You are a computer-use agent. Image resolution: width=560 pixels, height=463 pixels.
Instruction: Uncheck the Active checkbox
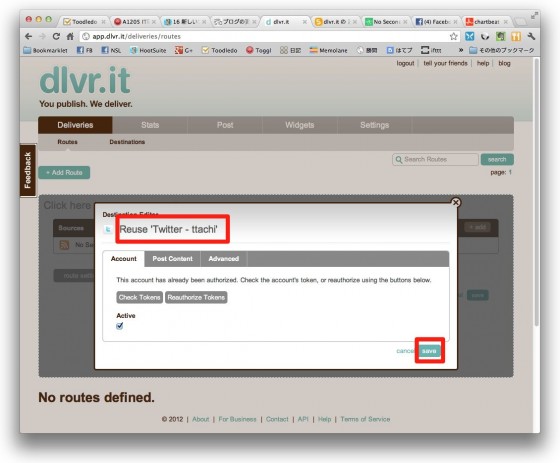pyautogui.click(x=120, y=326)
